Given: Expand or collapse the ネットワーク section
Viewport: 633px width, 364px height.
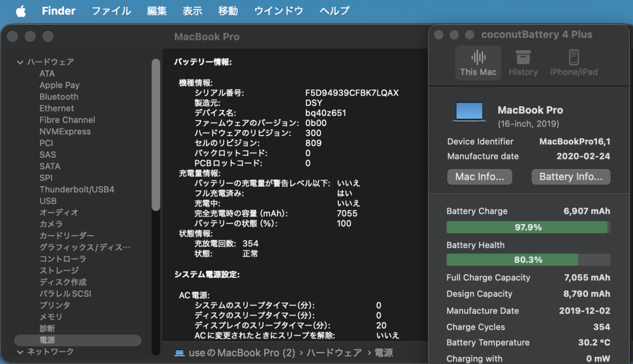Looking at the screenshot, I should tap(20, 352).
